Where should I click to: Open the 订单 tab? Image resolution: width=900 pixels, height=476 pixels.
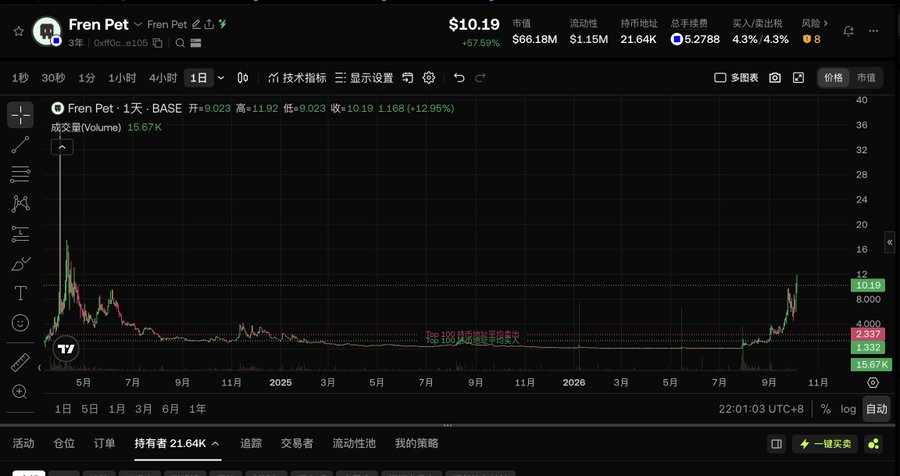point(104,443)
